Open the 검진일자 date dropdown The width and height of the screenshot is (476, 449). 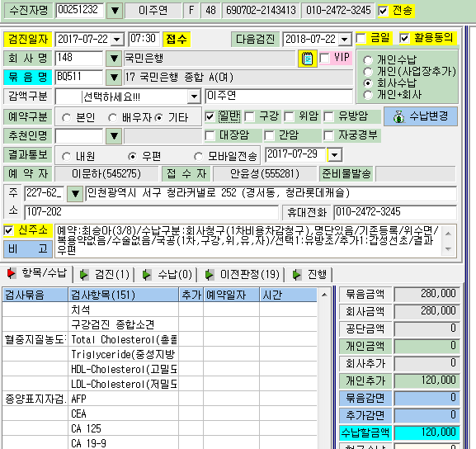pos(117,40)
